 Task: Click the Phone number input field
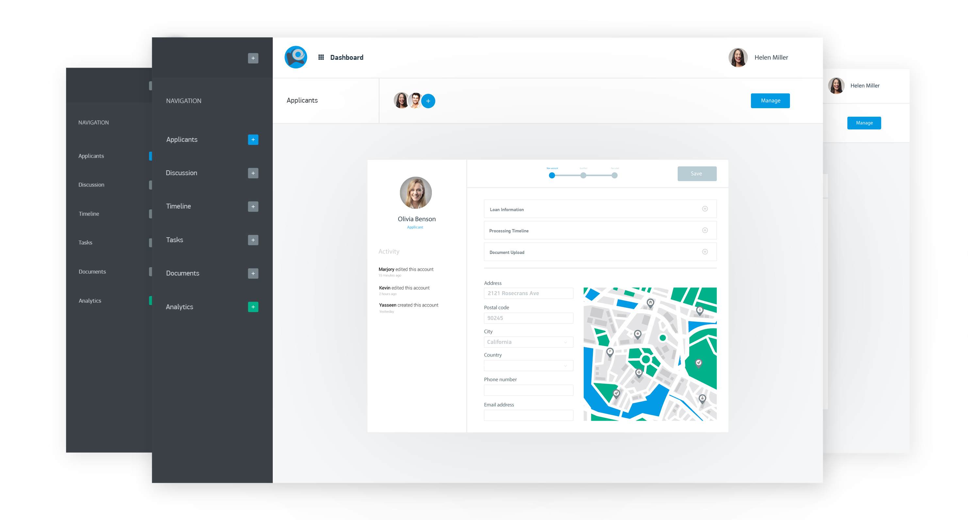point(529,390)
